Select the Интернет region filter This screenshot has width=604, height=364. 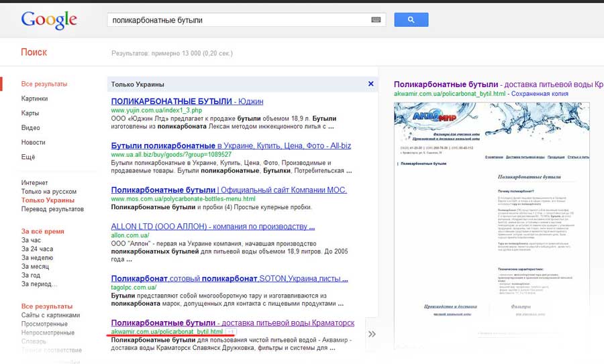[x=35, y=183]
